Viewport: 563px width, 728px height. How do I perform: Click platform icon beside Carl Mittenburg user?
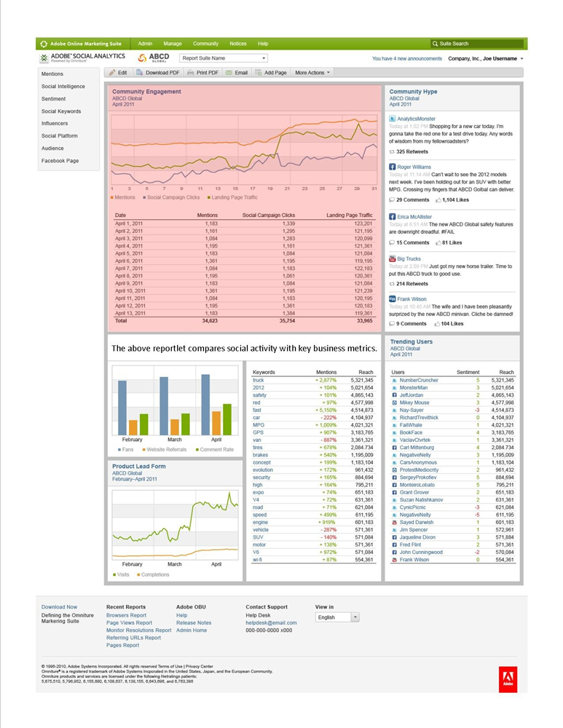(394, 448)
